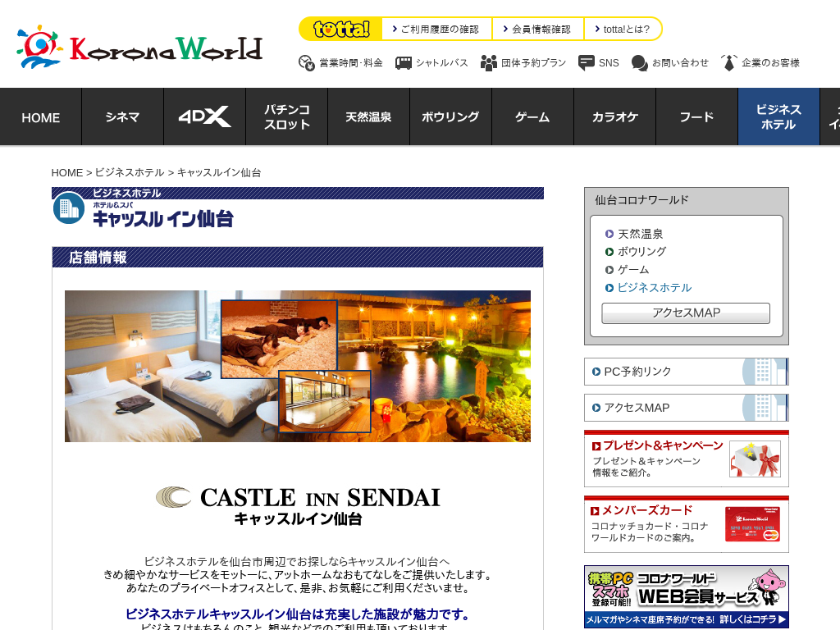Screen dimensions: 840x630
Task: Click the gift box thumbnail image
Action: point(755,459)
